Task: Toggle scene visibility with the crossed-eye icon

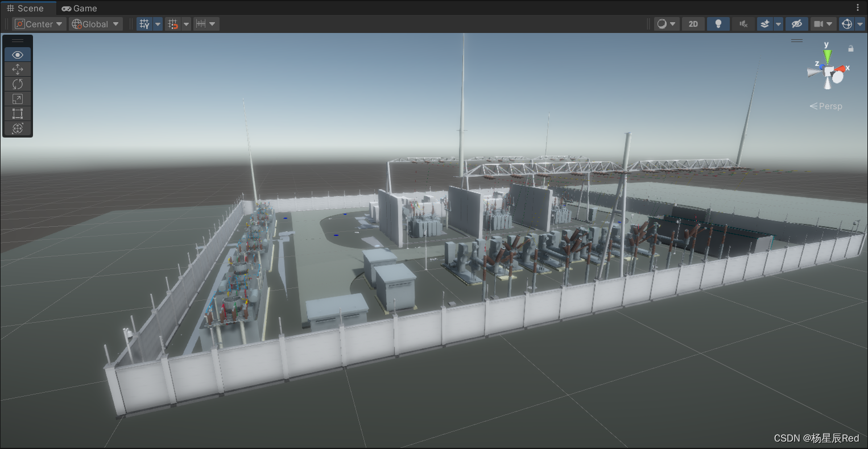Action: pyautogui.click(x=796, y=23)
